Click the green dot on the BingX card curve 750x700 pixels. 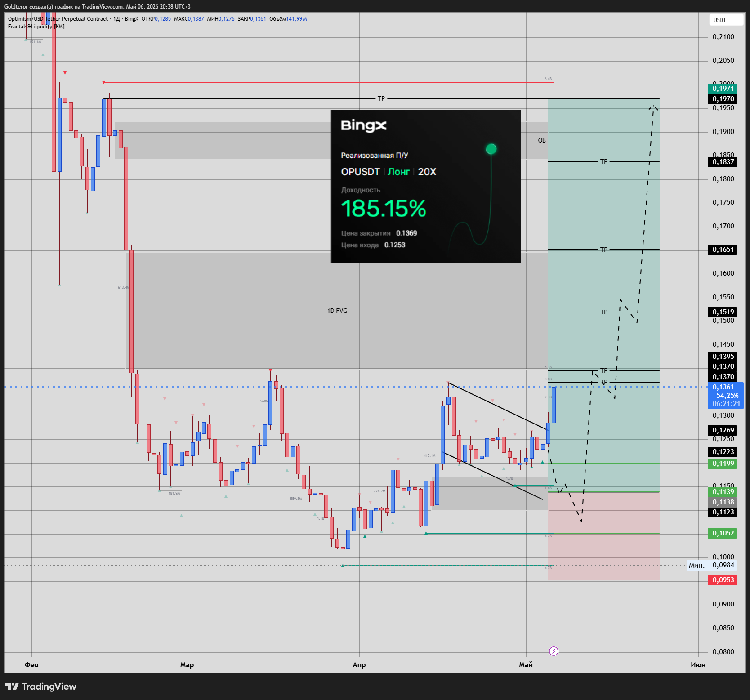pyautogui.click(x=491, y=149)
